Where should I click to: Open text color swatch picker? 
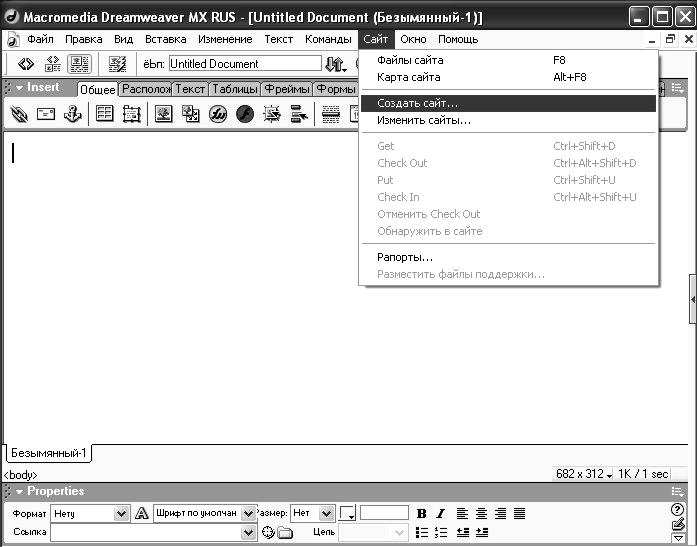pos(347,513)
